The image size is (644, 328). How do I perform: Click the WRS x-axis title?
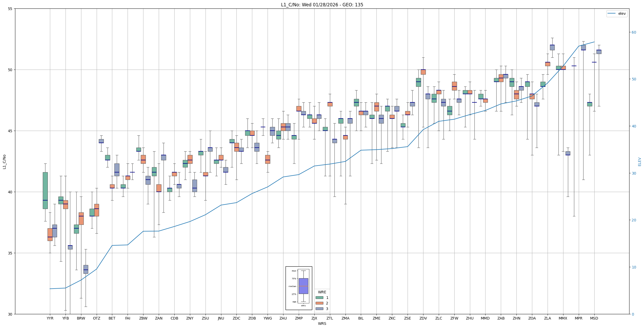(322, 324)
